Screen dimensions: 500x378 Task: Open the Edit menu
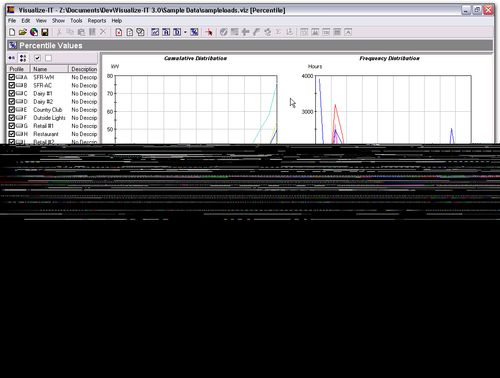coord(26,21)
